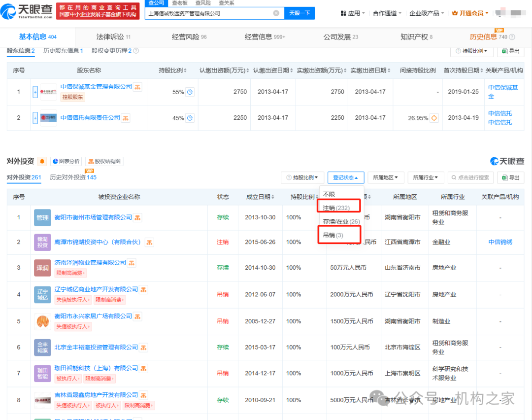This screenshot has width=532, height=420.
Task: Click 限制高消费 tag under 济南泽润
Action: pyautogui.click(x=71, y=273)
